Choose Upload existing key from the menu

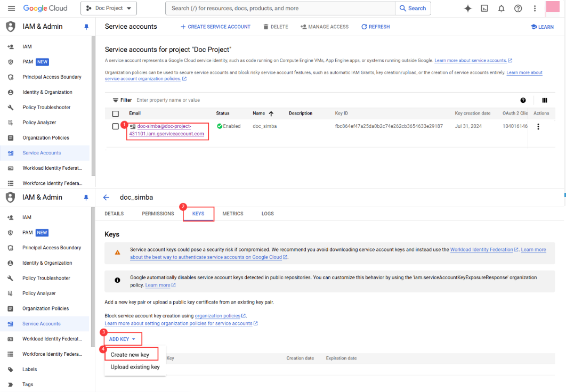tap(135, 367)
